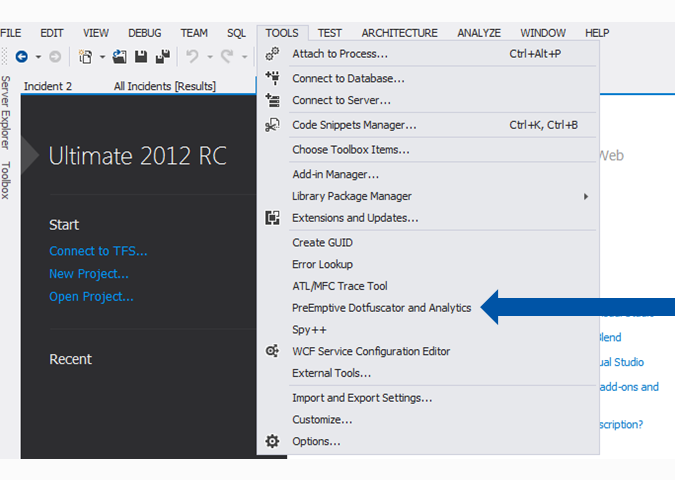Click the Redo toolbar icon
Viewport: 675px width, 480px height.
pyautogui.click(x=227, y=56)
